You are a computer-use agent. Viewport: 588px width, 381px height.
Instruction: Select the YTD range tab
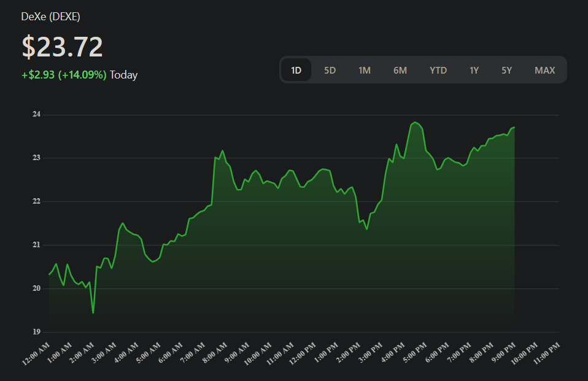tap(438, 70)
